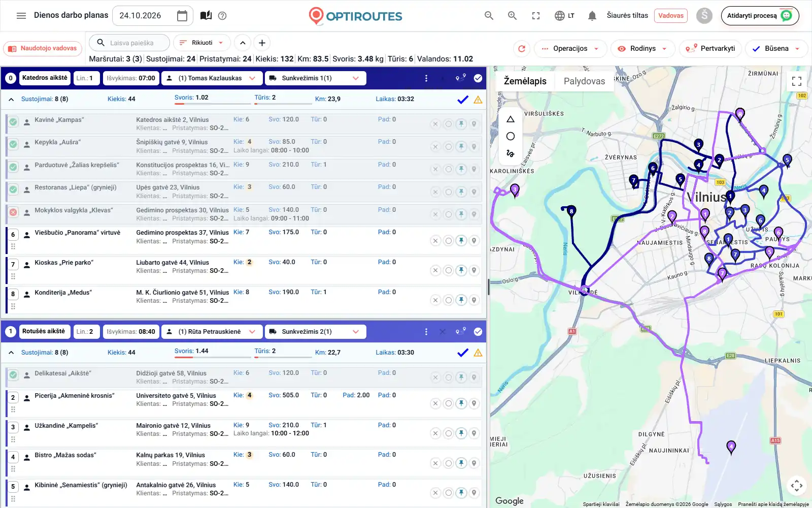
Task: Collapse stops list of Katedros aikštė route
Action: (x=11, y=99)
